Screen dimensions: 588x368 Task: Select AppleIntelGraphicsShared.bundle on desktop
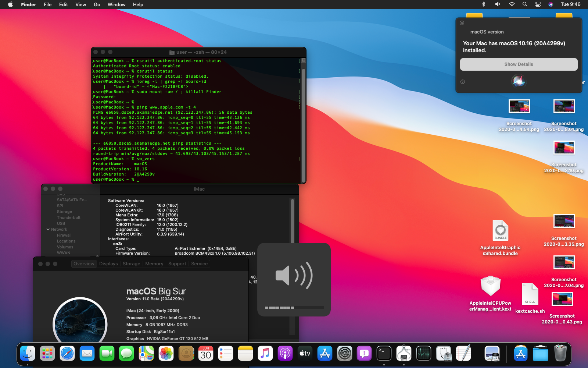point(500,238)
